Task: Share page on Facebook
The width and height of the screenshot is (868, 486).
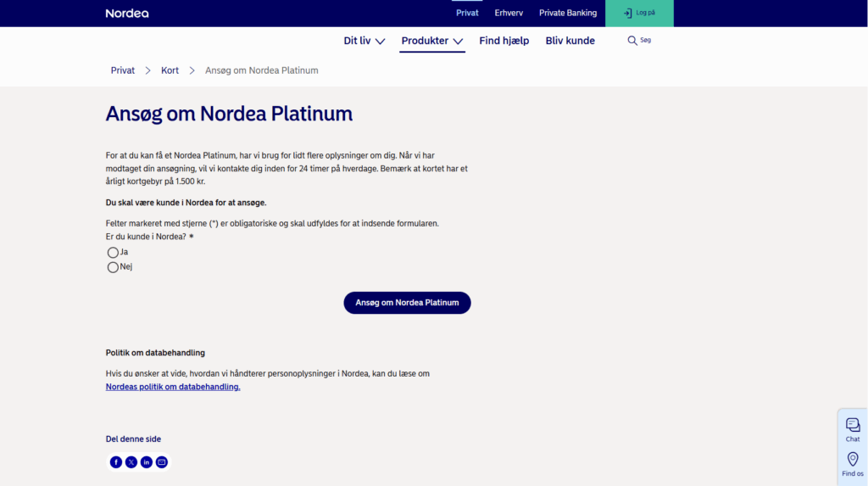Action: tap(116, 462)
